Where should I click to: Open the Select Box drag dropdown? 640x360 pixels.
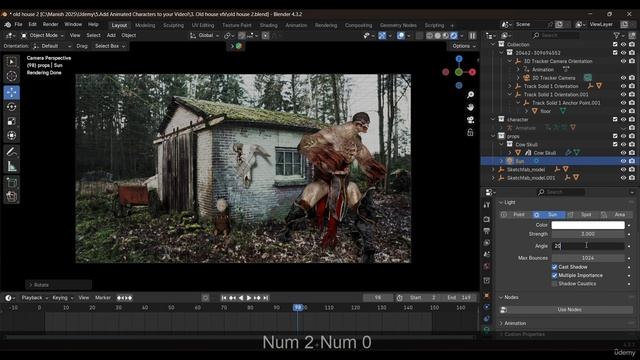(x=110, y=46)
